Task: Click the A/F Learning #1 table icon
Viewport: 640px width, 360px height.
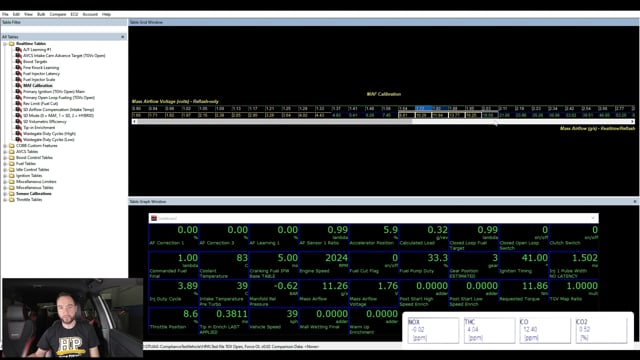Action: pyautogui.click(x=18, y=49)
